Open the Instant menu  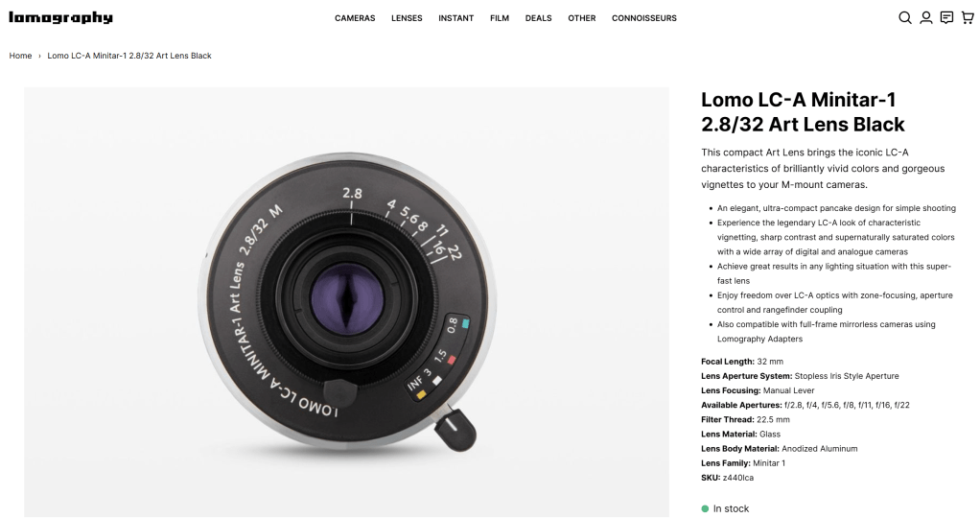(x=455, y=18)
